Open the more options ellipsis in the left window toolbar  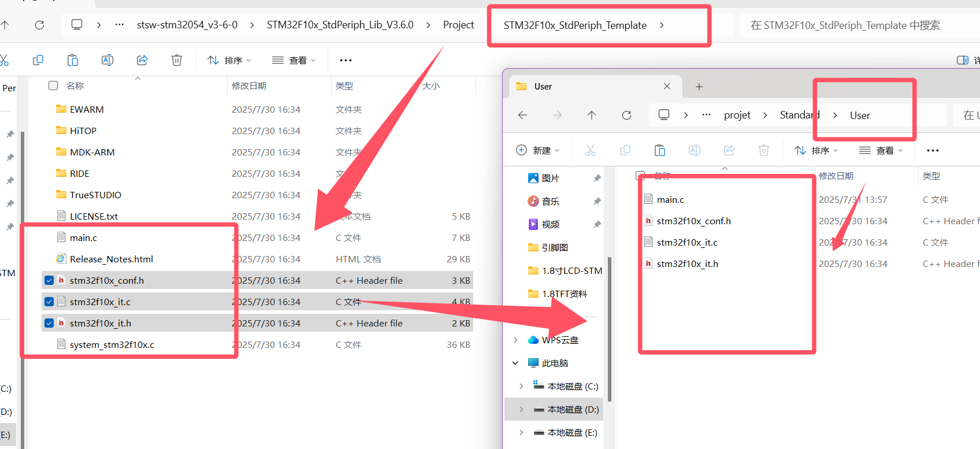[346, 60]
